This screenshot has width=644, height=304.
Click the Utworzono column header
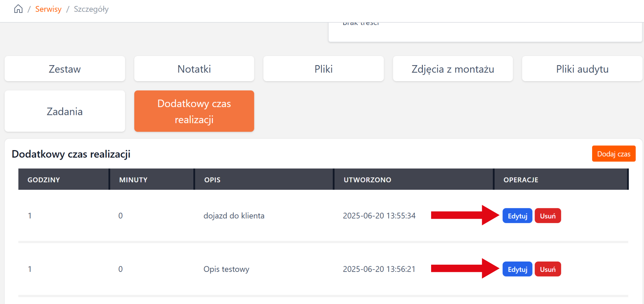pos(367,180)
